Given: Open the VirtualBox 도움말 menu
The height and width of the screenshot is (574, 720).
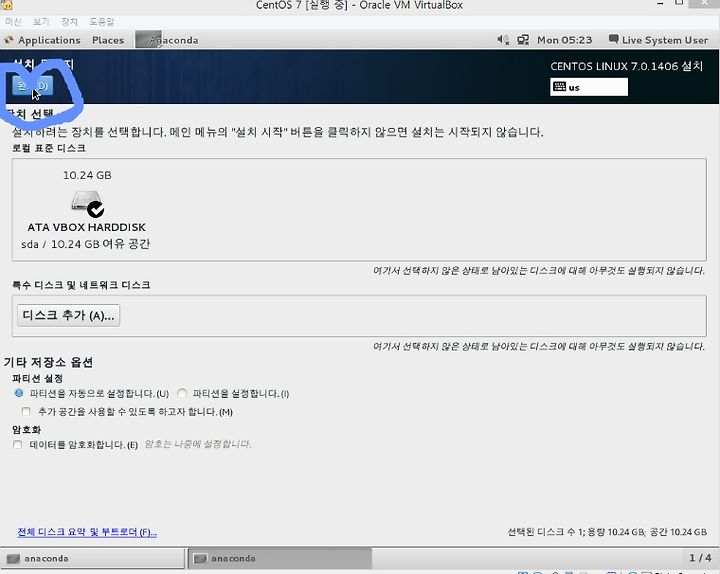Looking at the screenshot, I should pyautogui.click(x=101, y=22).
